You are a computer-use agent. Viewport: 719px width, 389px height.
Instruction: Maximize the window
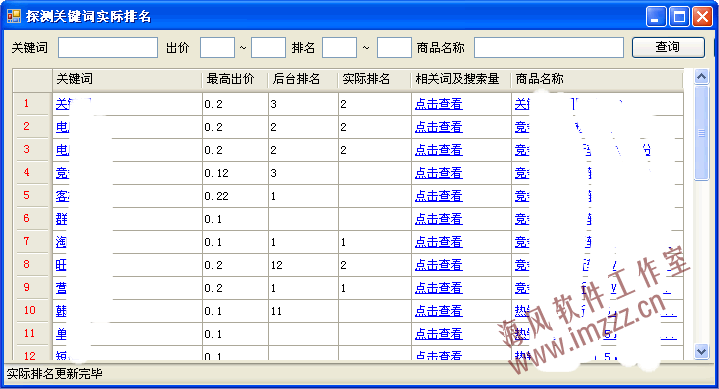tap(679, 17)
